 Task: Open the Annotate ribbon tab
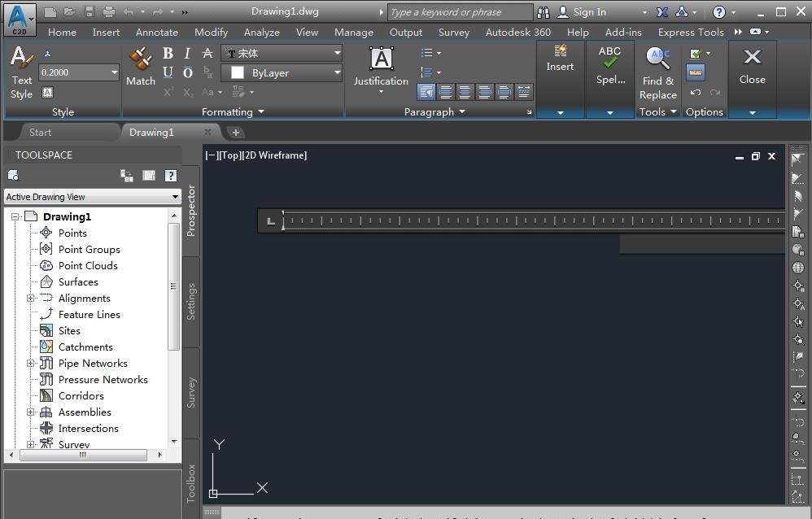(x=157, y=32)
